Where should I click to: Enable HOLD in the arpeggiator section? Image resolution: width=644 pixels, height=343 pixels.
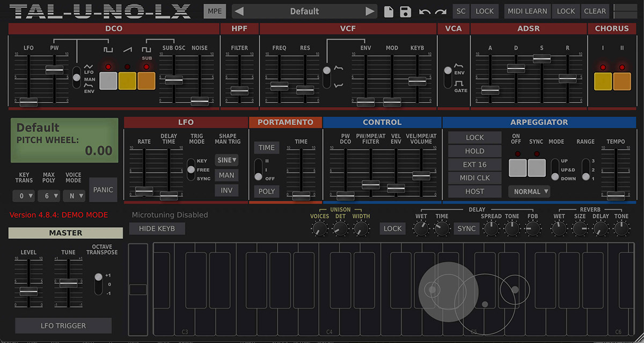tap(474, 151)
